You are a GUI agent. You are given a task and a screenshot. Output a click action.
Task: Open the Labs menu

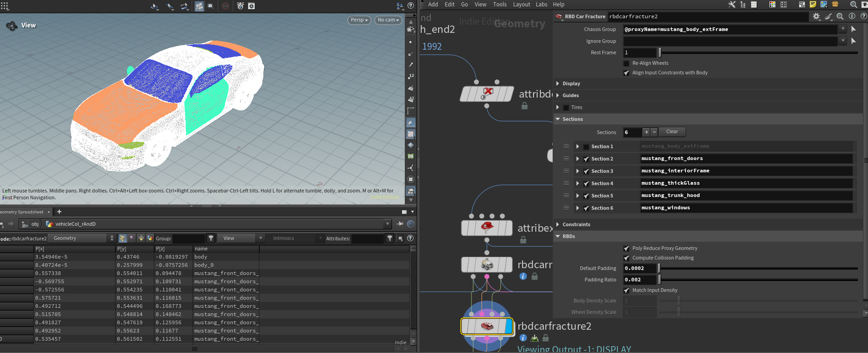click(x=541, y=5)
